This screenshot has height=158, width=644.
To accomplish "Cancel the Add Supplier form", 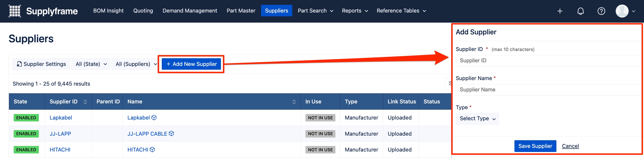I will (570, 146).
